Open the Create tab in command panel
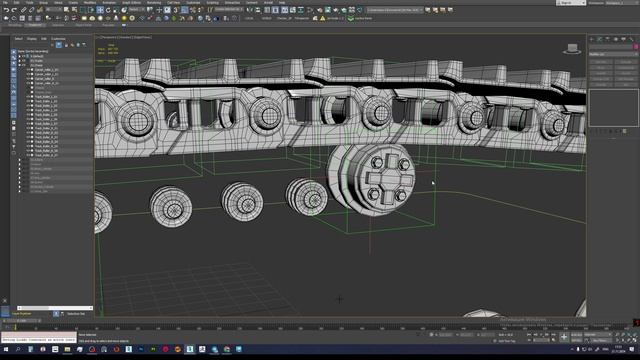The image size is (640, 360). 592,39
